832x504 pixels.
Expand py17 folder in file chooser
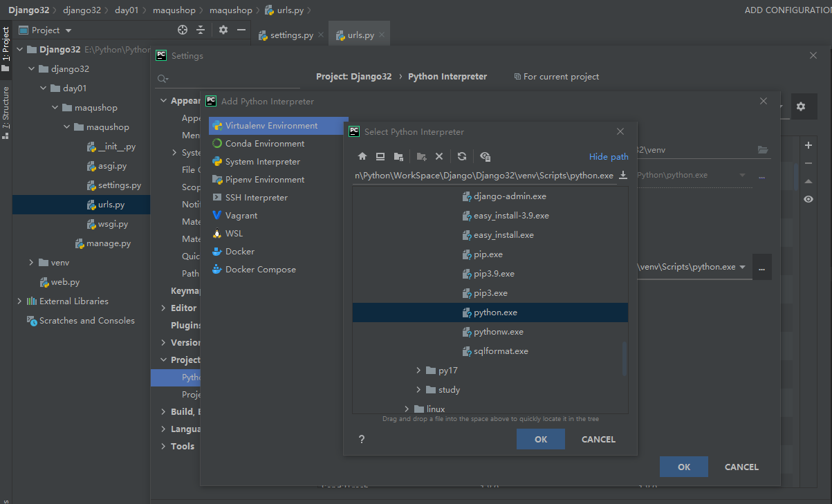[418, 371]
